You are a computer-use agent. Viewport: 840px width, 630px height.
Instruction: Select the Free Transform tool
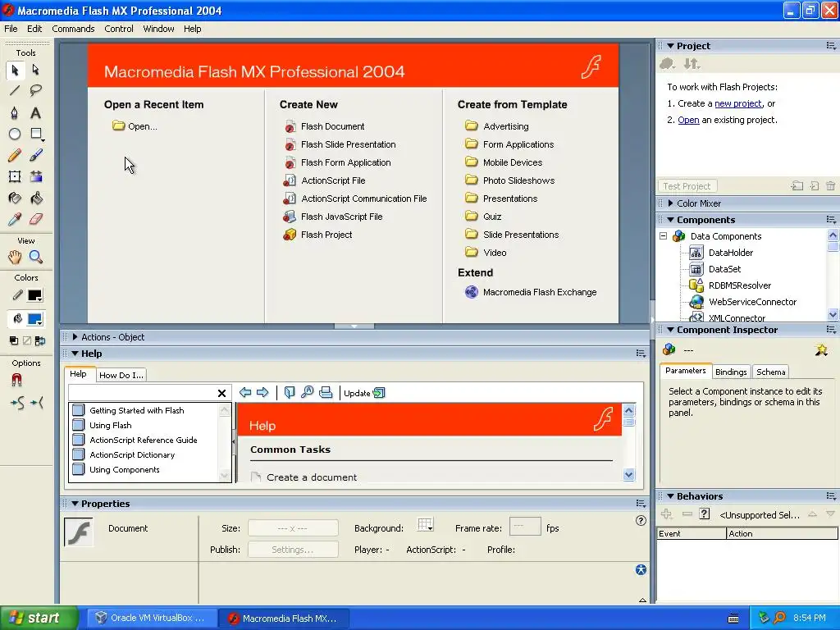pos(15,177)
